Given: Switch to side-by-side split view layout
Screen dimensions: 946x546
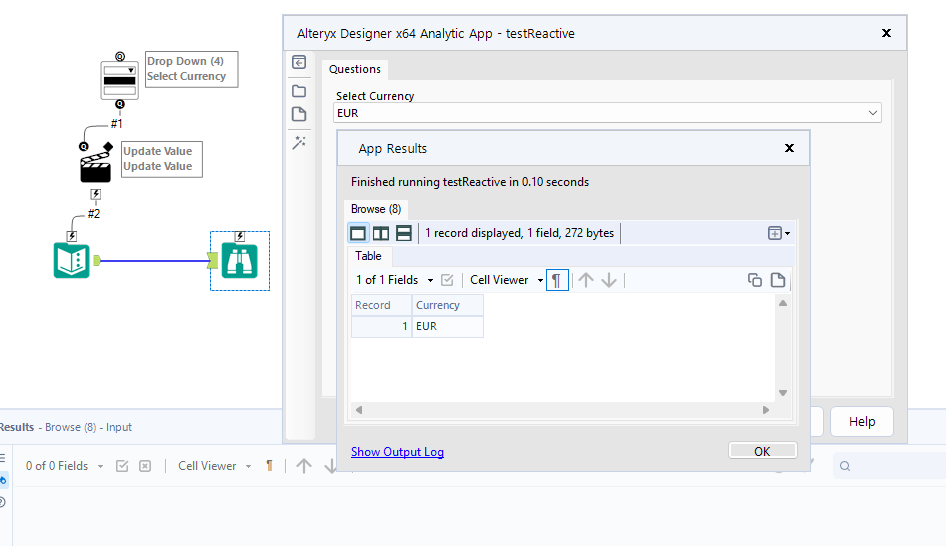Looking at the screenshot, I should point(381,233).
